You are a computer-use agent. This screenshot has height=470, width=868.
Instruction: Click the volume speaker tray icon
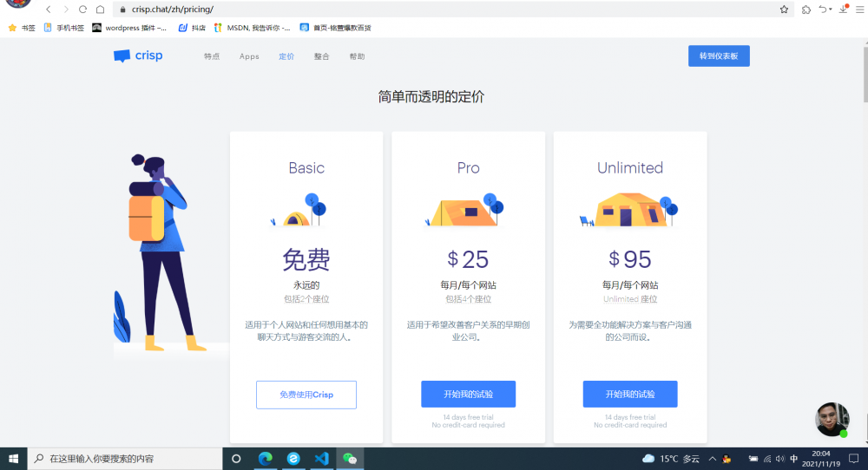pos(780,459)
